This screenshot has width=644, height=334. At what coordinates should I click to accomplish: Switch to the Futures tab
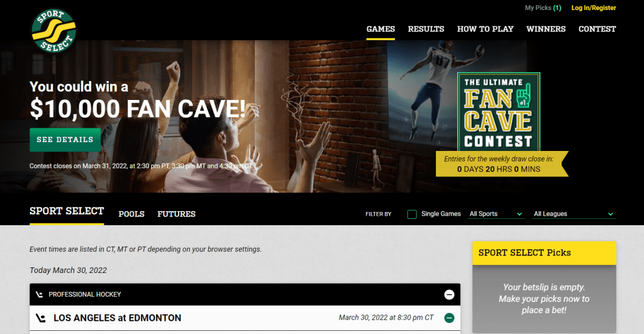pos(177,214)
